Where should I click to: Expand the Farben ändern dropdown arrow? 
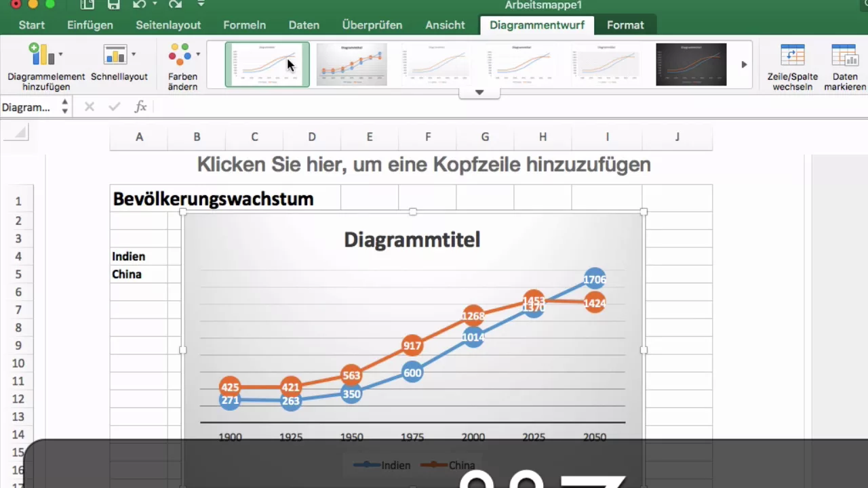click(x=198, y=54)
